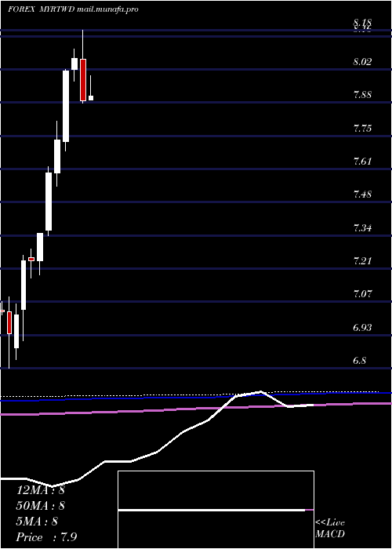The image size is (392, 549).
Task: Click the 7.88 price axis label
Action: 362,95
